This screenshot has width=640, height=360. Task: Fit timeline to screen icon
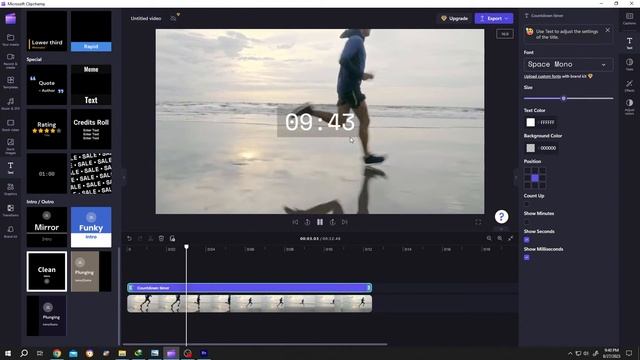point(511,238)
